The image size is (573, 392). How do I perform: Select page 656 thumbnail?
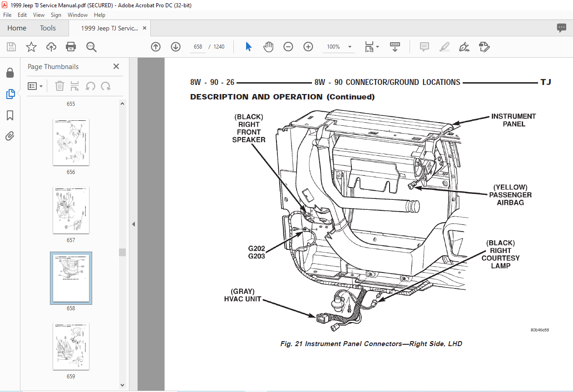71,142
